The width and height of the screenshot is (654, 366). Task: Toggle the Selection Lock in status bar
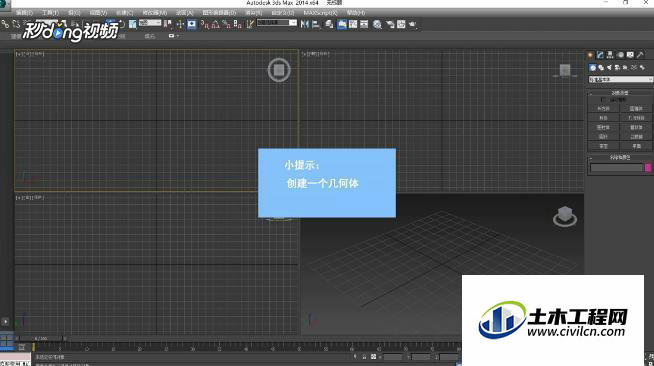[x=364, y=357]
